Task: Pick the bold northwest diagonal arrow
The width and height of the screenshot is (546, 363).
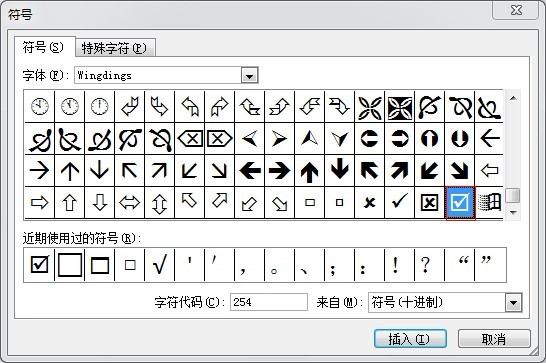Action: 369,170
